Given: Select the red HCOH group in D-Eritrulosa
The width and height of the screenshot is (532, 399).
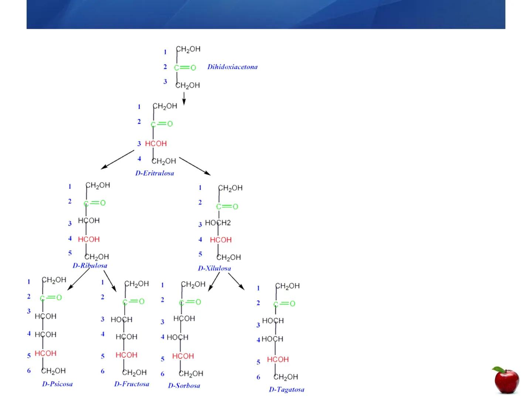Looking at the screenshot, I should [x=156, y=143].
